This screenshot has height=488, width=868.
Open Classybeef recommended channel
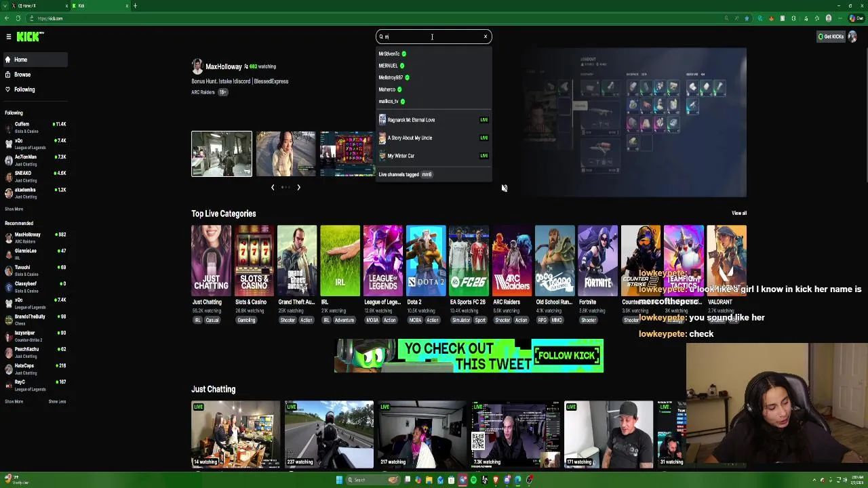(x=35, y=287)
